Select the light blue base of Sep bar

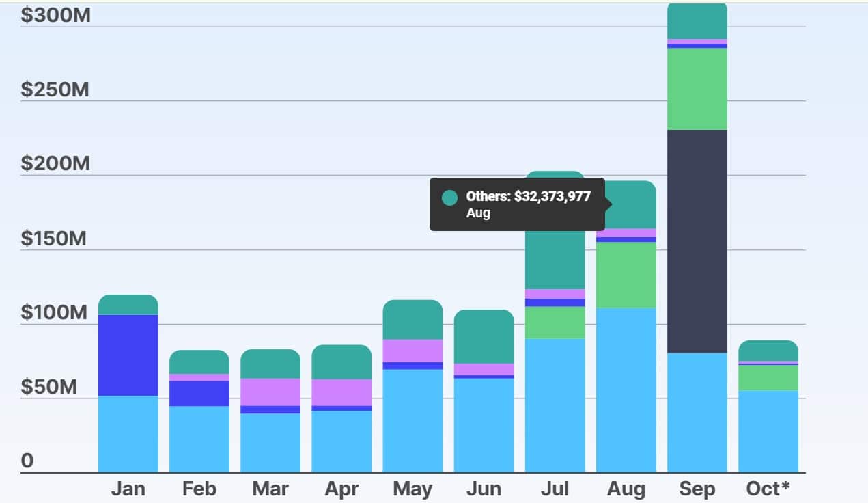[x=697, y=412]
